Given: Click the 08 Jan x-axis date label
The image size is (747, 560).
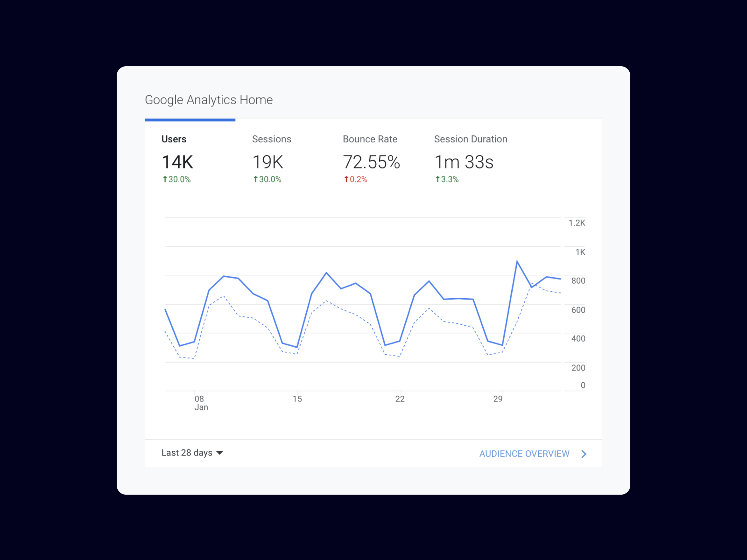Looking at the screenshot, I should (201, 403).
